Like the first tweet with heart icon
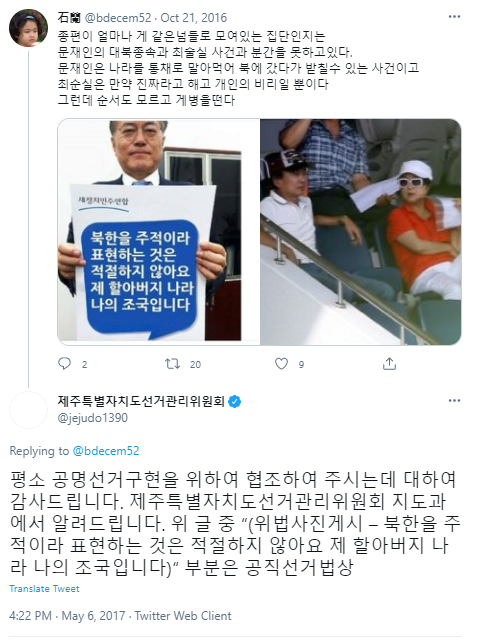479x644 pixels. point(281,363)
